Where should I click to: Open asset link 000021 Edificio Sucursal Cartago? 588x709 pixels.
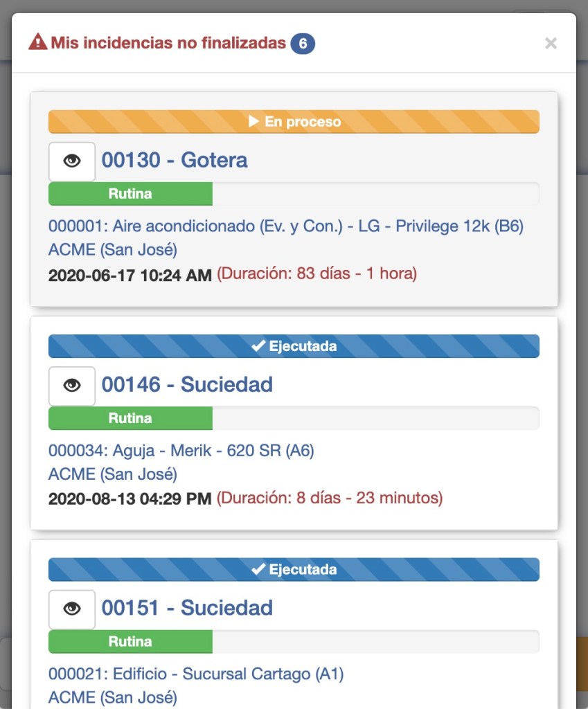196,674
